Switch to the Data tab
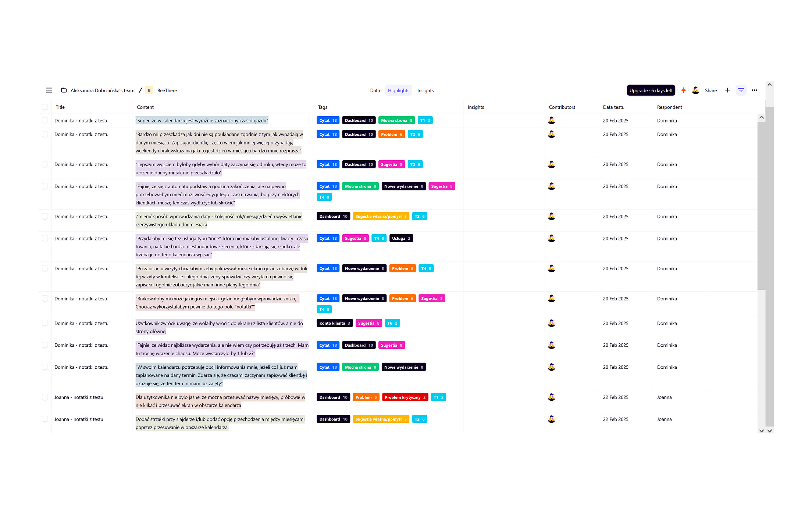 [375, 90]
